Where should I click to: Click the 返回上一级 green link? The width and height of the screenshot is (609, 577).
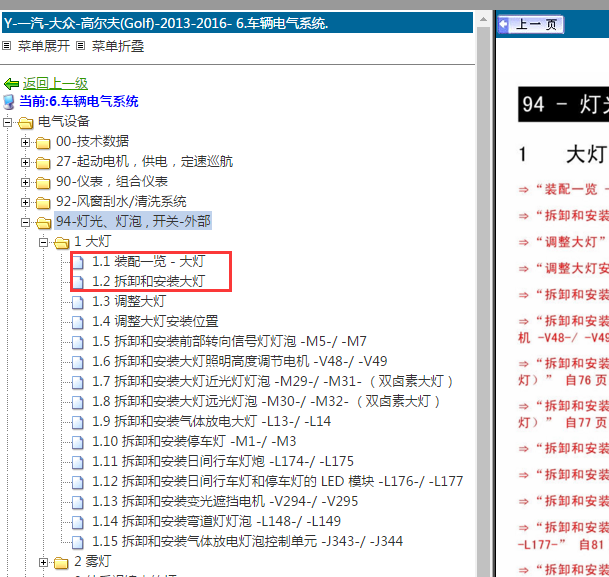(55, 83)
